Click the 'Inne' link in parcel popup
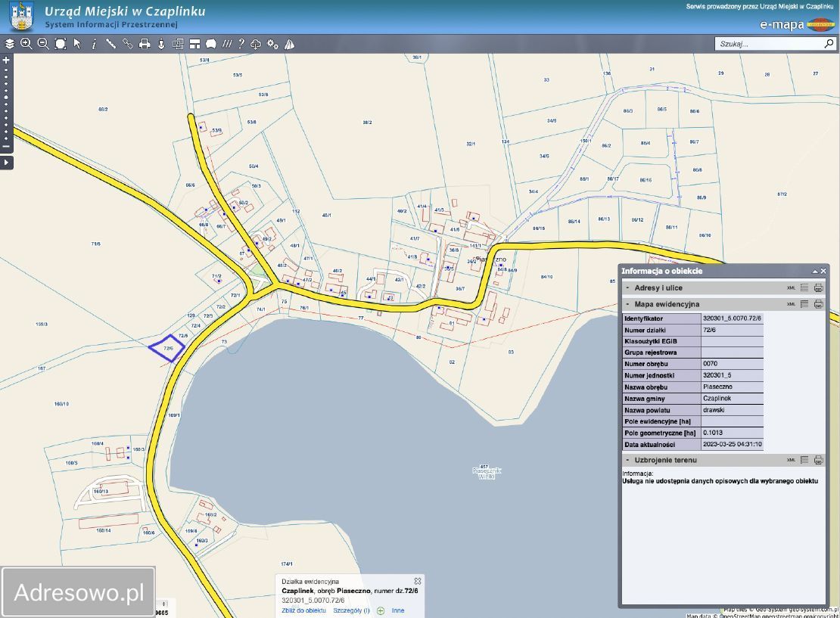 tap(398, 610)
